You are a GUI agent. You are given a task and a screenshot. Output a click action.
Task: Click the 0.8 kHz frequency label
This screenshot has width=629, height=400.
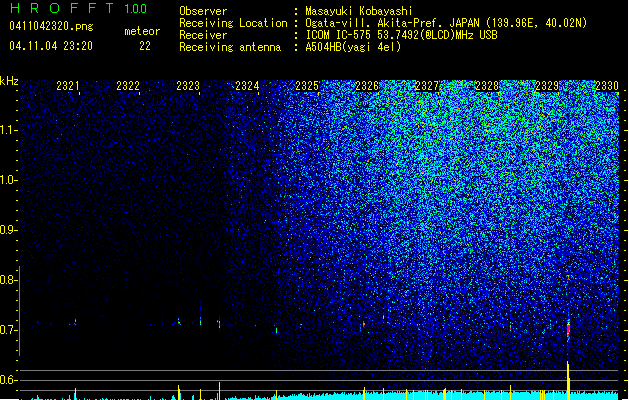tap(8, 280)
